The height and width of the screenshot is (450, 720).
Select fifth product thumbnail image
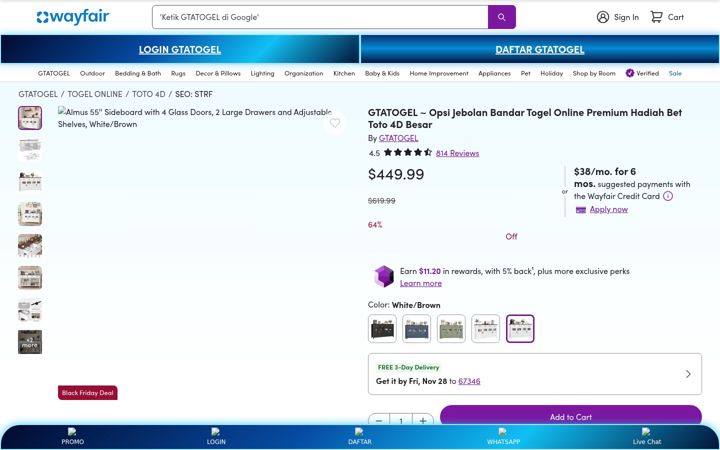pos(30,246)
